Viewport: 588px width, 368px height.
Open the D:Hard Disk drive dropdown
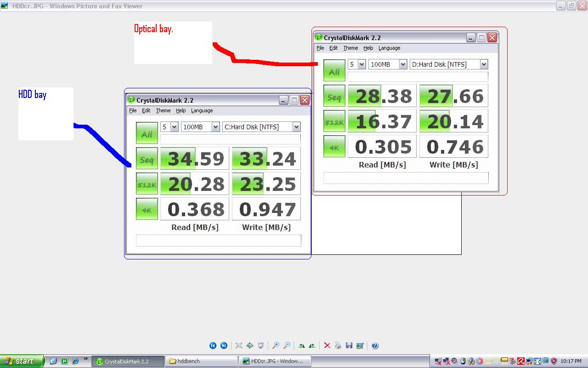click(484, 64)
